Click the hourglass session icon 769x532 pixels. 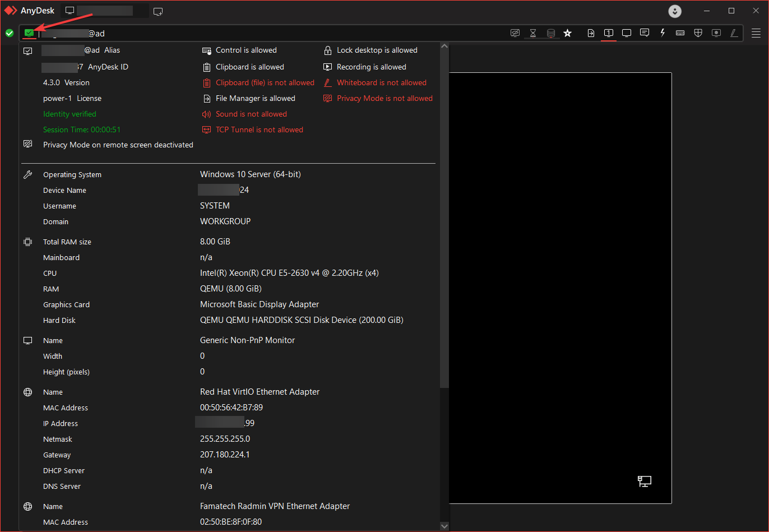533,33
